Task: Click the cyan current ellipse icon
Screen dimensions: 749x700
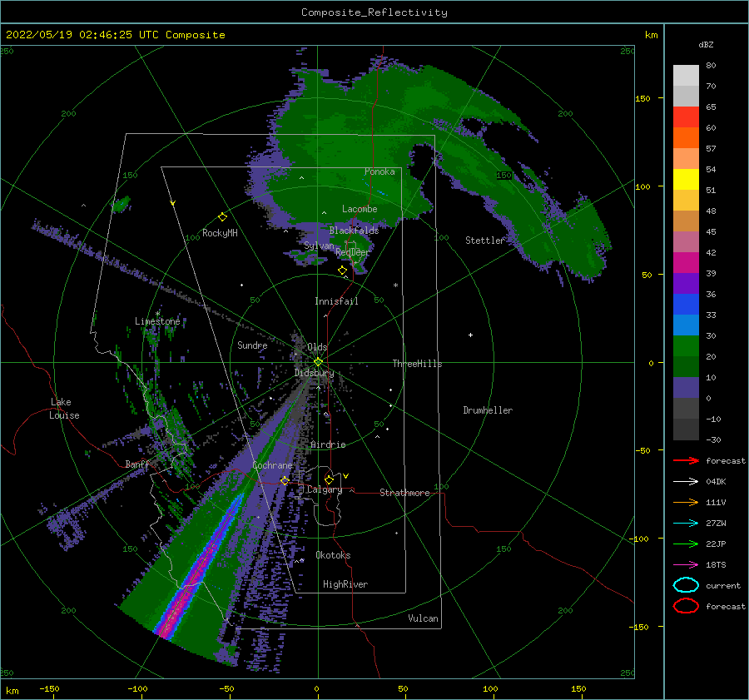Action: point(686,585)
